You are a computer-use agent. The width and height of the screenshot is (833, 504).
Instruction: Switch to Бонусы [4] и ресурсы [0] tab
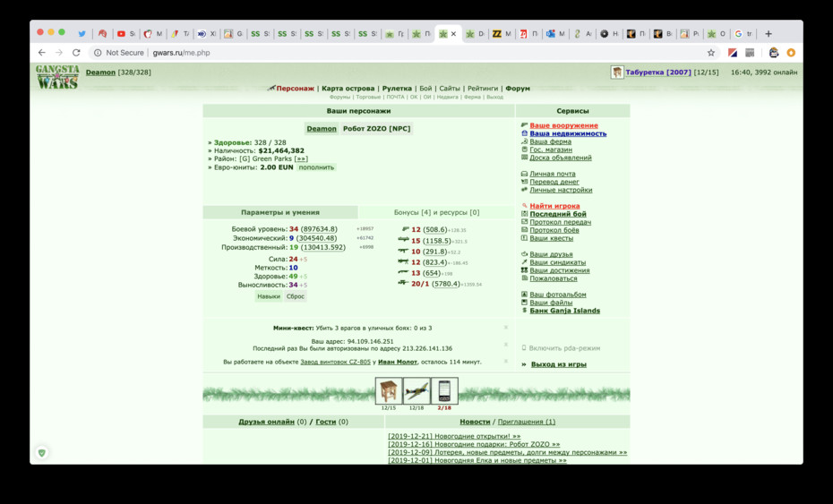(x=437, y=212)
